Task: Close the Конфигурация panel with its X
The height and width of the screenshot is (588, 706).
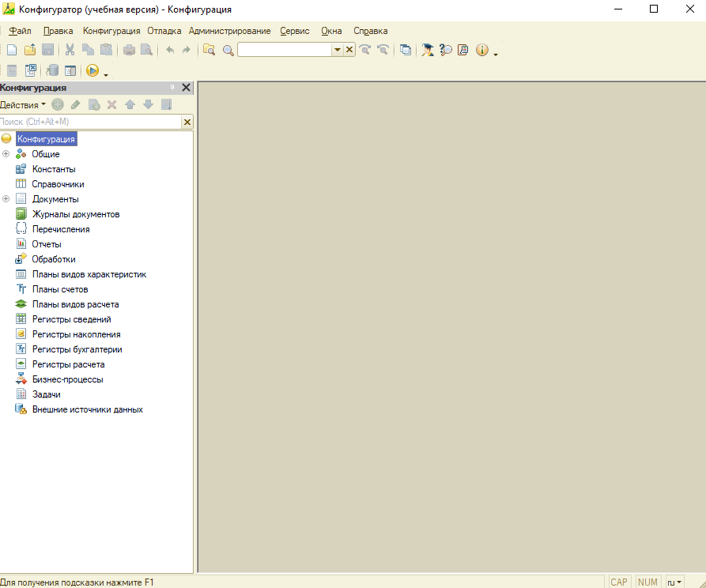Action: [x=186, y=88]
